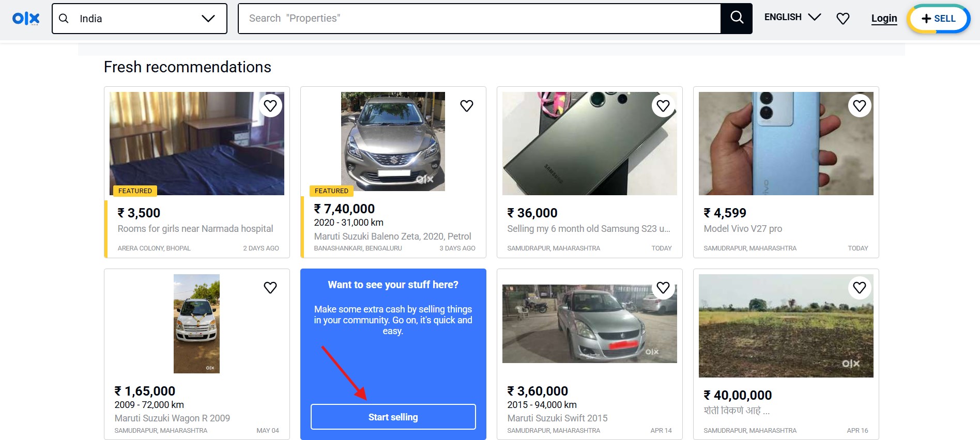Click the ₹ 1,65,000 price

145,391
